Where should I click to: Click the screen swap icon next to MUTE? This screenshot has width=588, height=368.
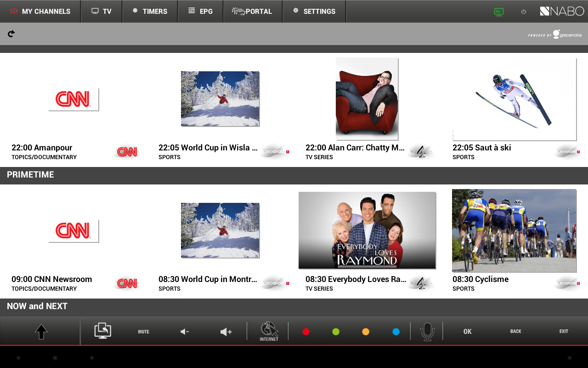tap(103, 331)
